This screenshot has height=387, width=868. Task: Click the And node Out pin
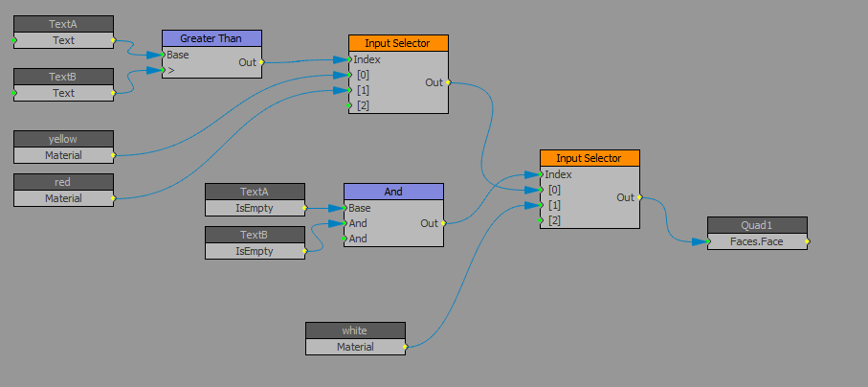click(443, 223)
